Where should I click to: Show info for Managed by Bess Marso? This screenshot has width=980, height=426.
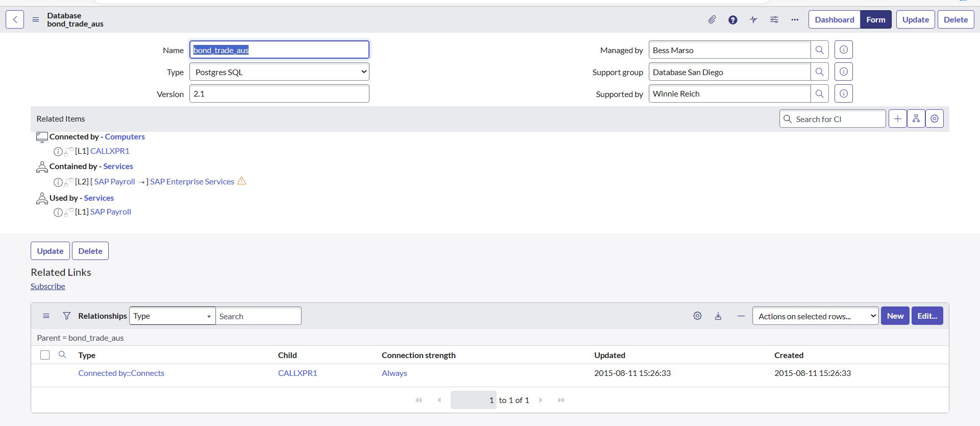tap(844, 50)
